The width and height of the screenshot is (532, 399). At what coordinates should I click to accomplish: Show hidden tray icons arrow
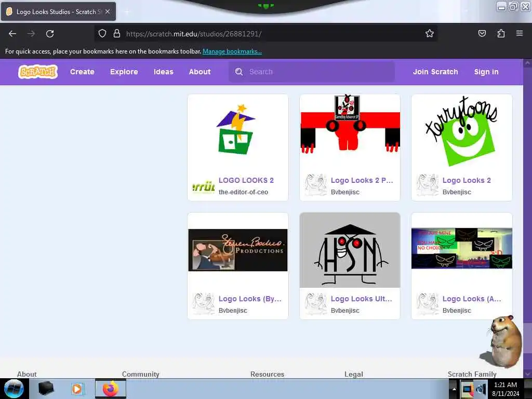454,389
